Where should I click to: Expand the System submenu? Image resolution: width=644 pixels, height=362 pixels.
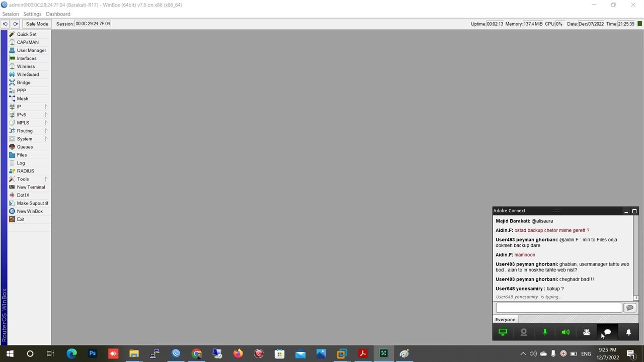[x=24, y=139]
